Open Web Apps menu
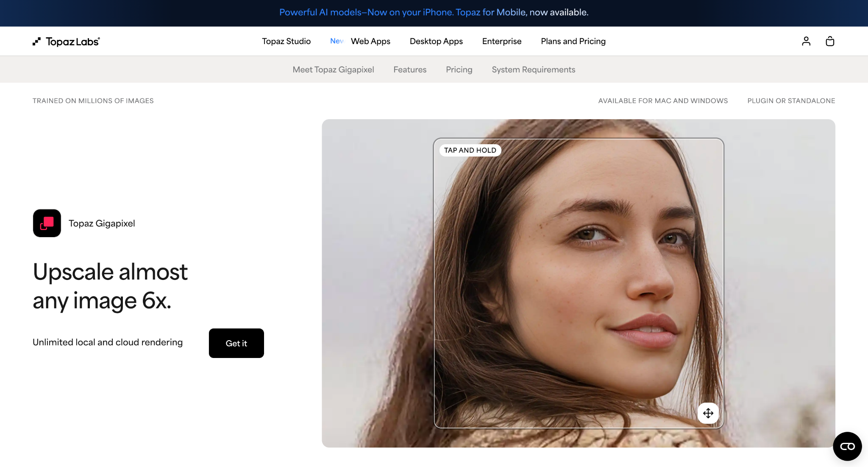868x467 pixels. 370,41
